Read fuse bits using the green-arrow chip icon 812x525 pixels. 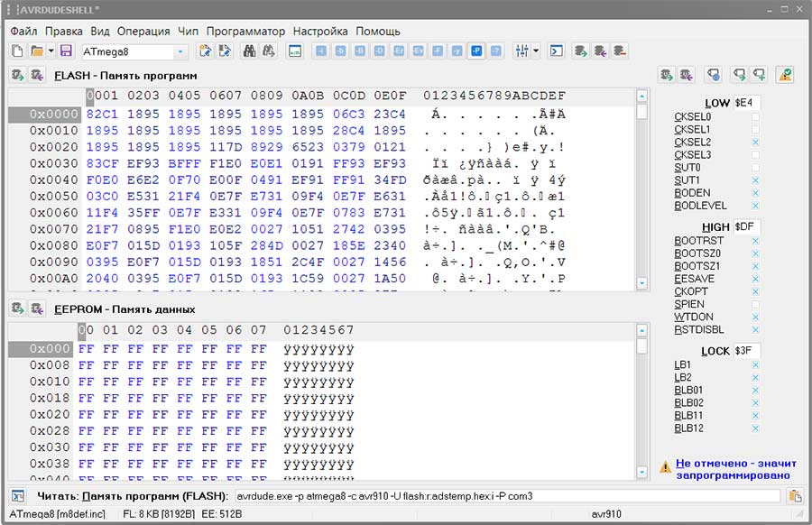click(x=667, y=75)
